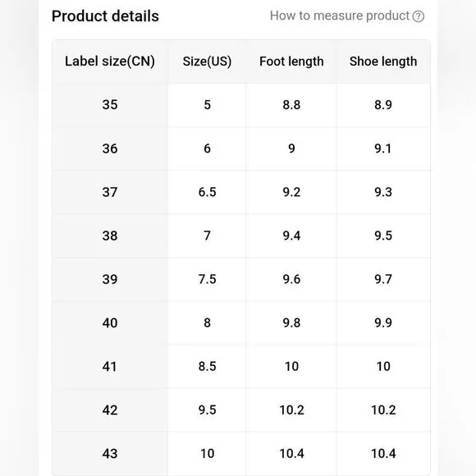Click the foot length 8.8 cell

pos(291,105)
